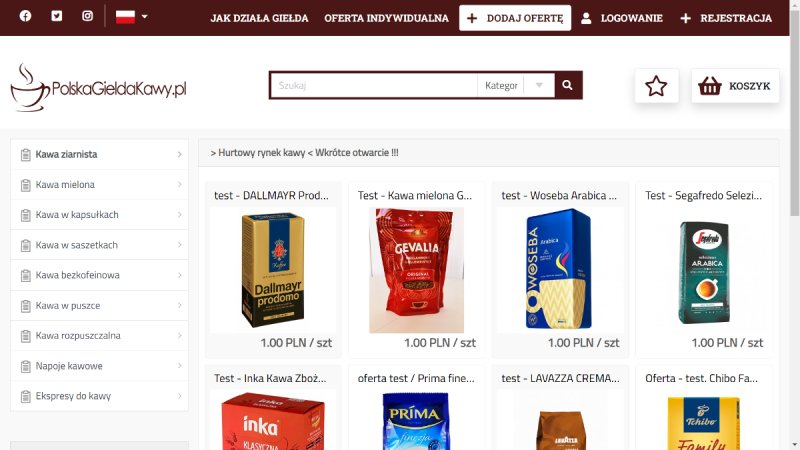Image resolution: width=800 pixels, height=450 pixels.
Task: Open the Jak działa giełda menu item
Action: [259, 18]
